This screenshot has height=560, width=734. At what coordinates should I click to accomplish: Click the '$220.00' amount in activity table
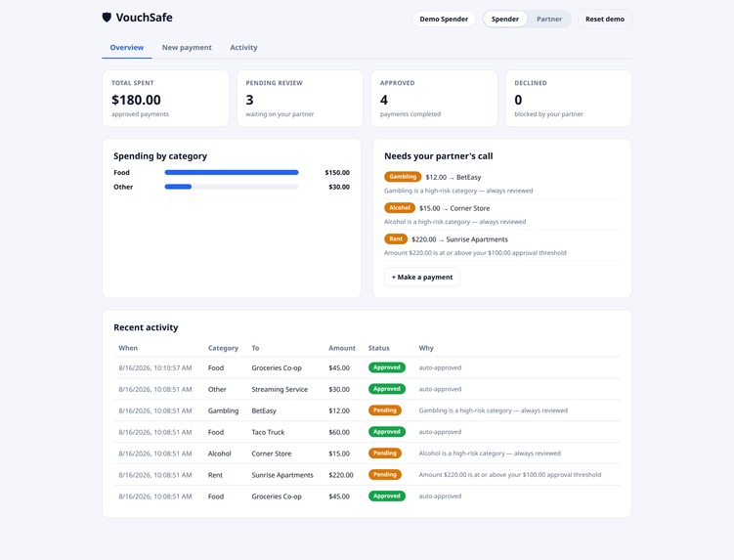[x=341, y=475]
